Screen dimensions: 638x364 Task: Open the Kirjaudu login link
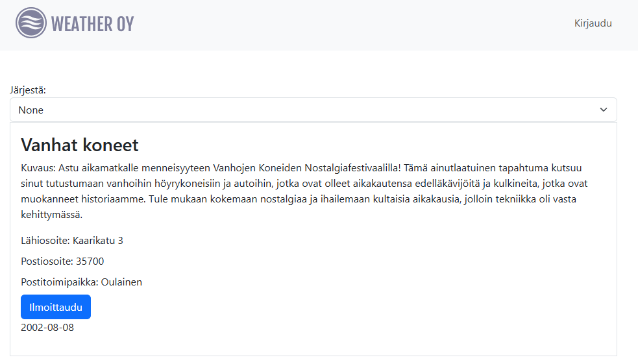(593, 23)
